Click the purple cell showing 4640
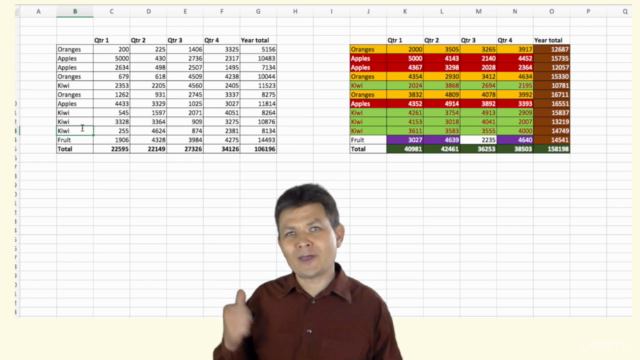640x360 pixels. [515, 140]
